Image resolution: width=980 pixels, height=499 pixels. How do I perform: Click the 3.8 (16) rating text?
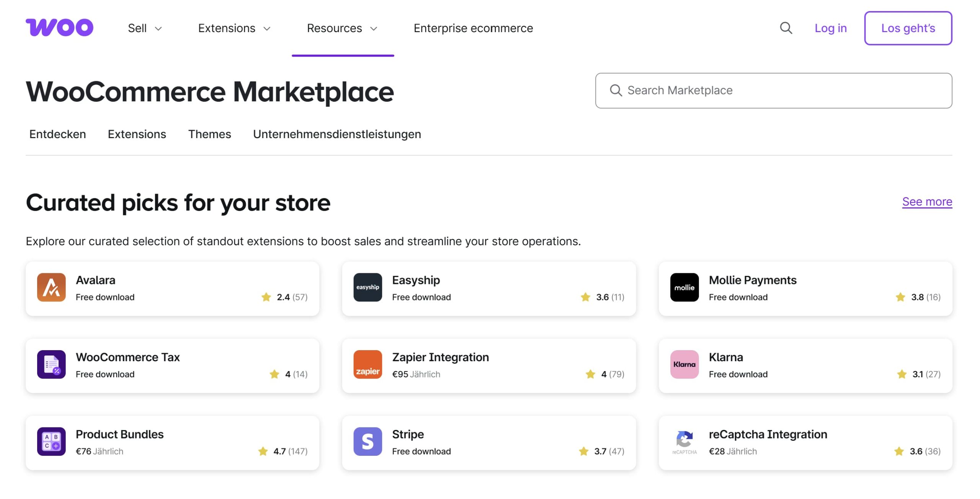pos(926,297)
